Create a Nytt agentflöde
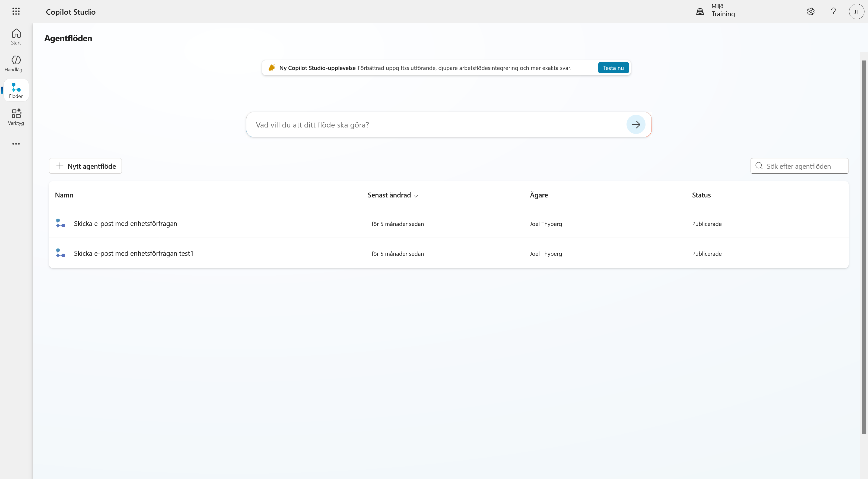The image size is (868, 479). pyautogui.click(x=85, y=166)
